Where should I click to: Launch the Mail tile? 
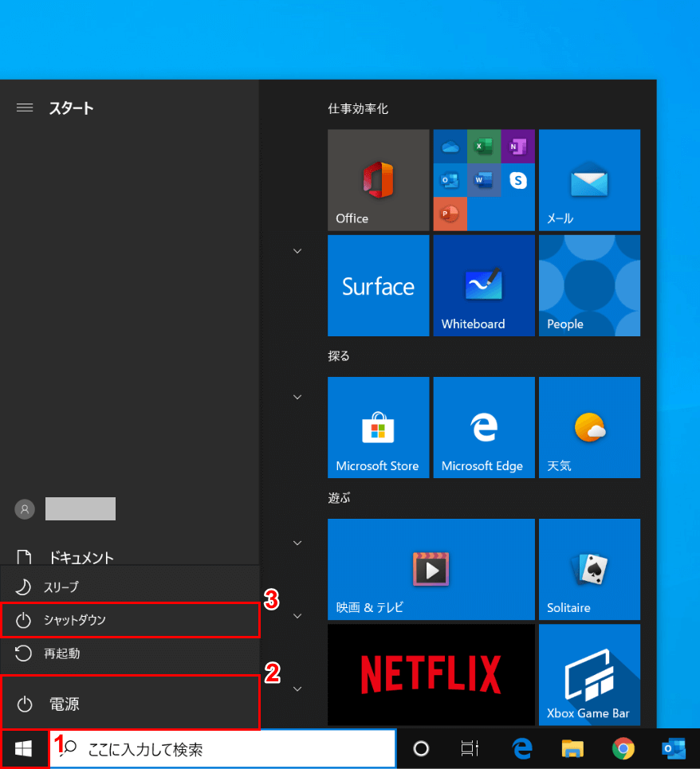coord(589,180)
